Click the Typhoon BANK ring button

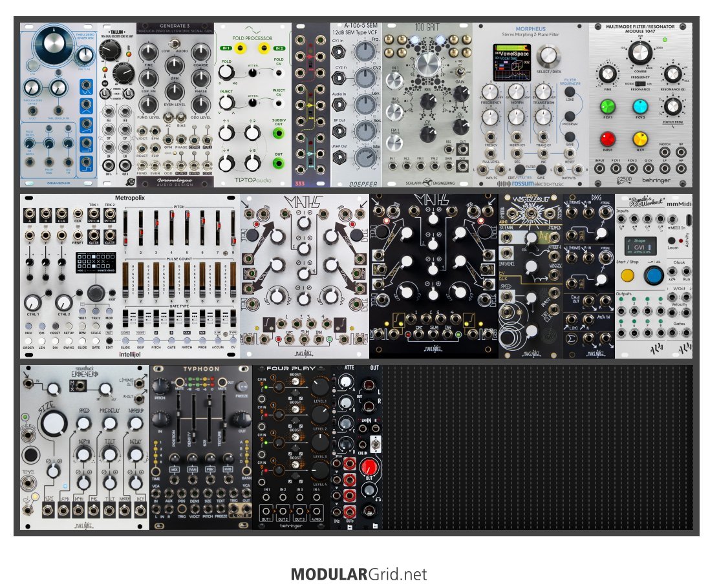[246, 472]
